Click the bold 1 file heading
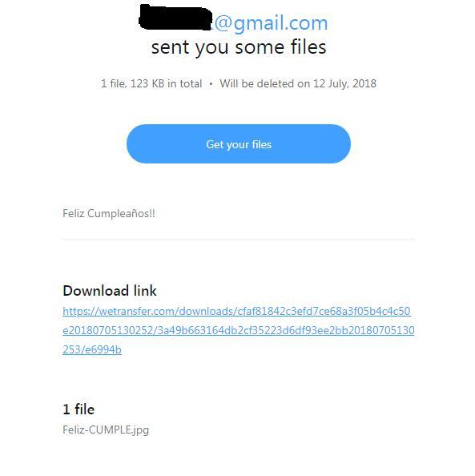475x476 pixels. 78,409
